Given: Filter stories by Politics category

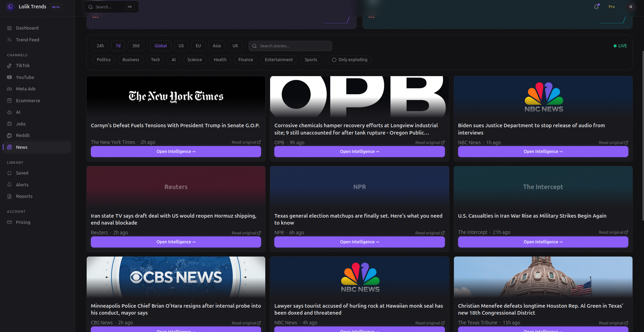Looking at the screenshot, I should tap(104, 60).
